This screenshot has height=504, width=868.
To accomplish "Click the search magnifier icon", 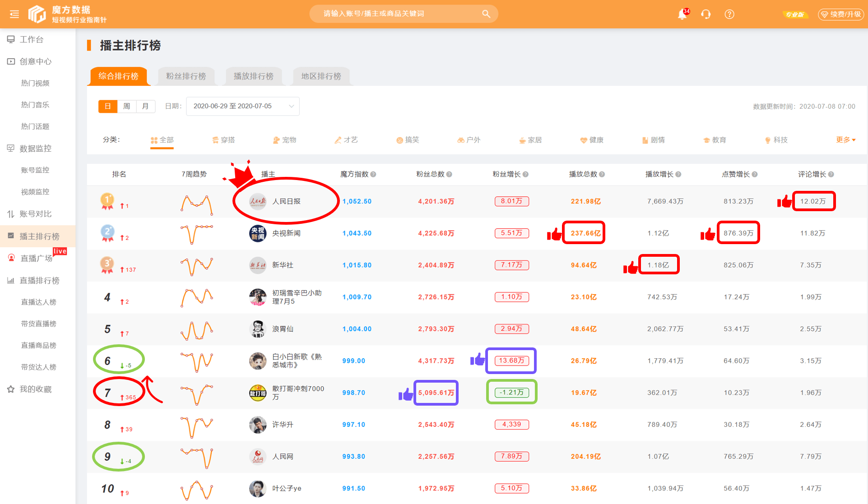I will coord(486,14).
